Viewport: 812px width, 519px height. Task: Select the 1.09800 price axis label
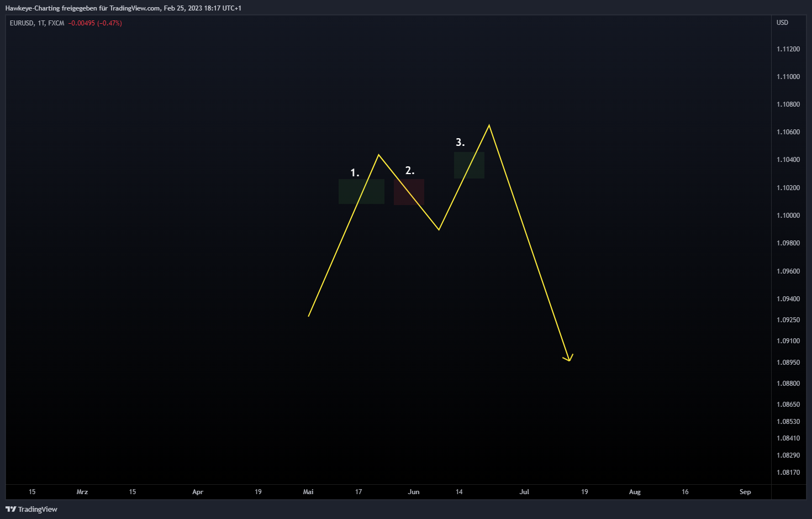[788, 243]
